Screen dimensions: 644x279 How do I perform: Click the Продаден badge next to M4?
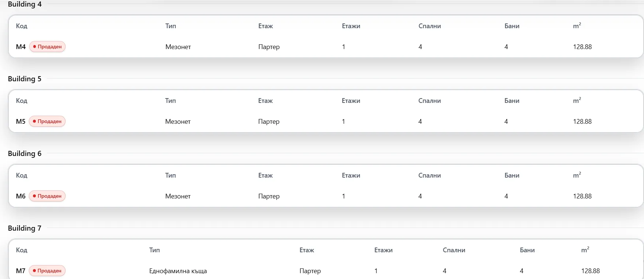[47, 46]
